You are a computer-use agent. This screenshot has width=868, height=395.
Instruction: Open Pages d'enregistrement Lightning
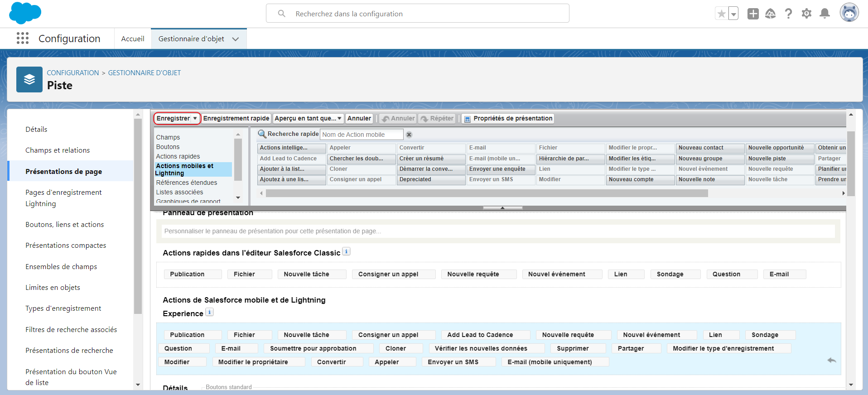pyautogui.click(x=63, y=198)
